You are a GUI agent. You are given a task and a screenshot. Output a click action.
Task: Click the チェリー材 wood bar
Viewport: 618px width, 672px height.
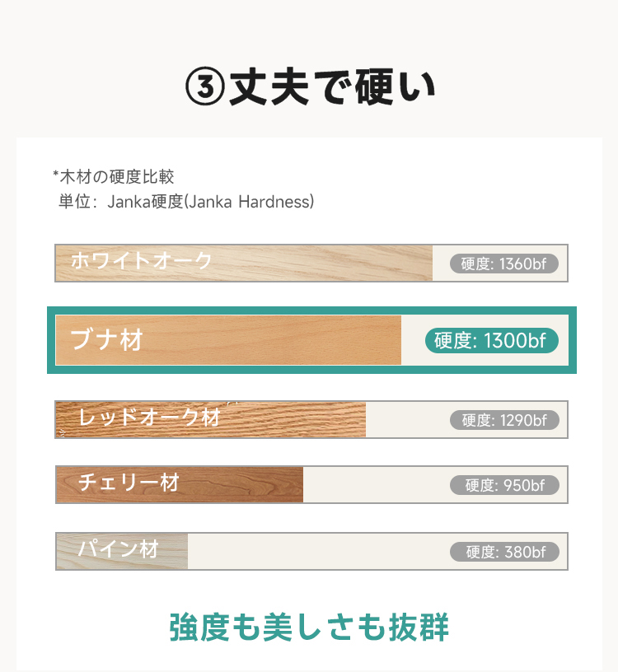point(180,485)
